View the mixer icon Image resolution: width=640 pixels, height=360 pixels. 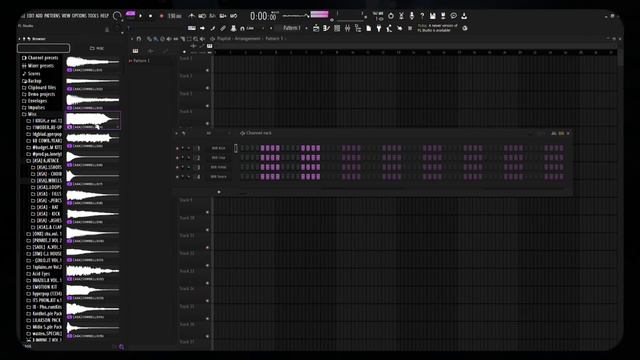(x=347, y=28)
